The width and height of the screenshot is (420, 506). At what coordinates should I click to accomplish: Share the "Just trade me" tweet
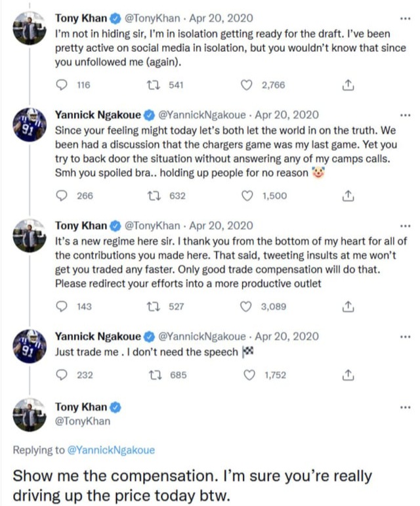pyautogui.click(x=349, y=375)
